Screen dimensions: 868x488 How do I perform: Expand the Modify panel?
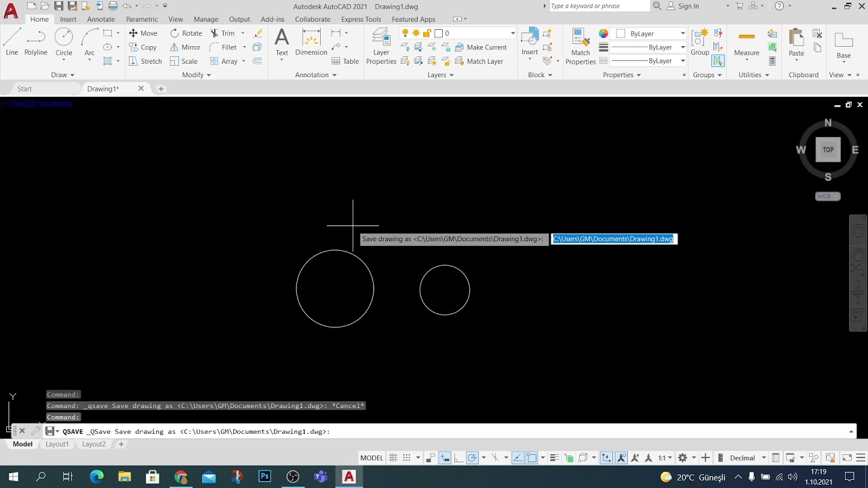(x=197, y=75)
